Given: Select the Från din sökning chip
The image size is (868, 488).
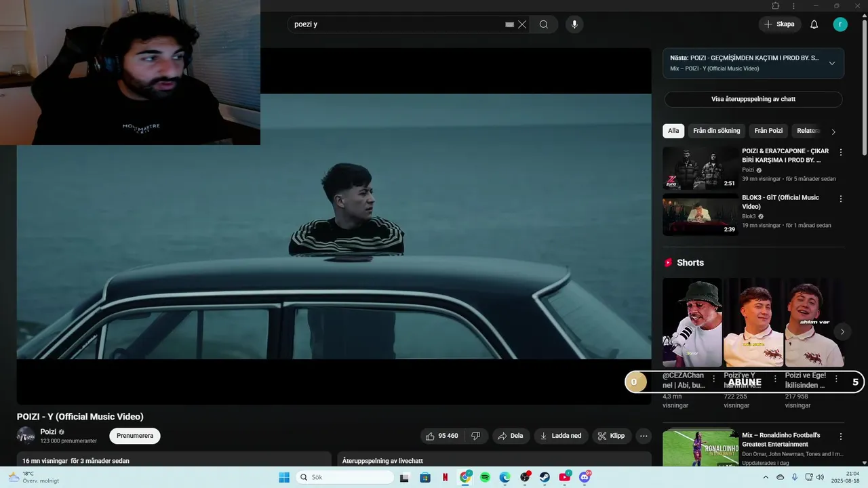Looking at the screenshot, I should [717, 131].
